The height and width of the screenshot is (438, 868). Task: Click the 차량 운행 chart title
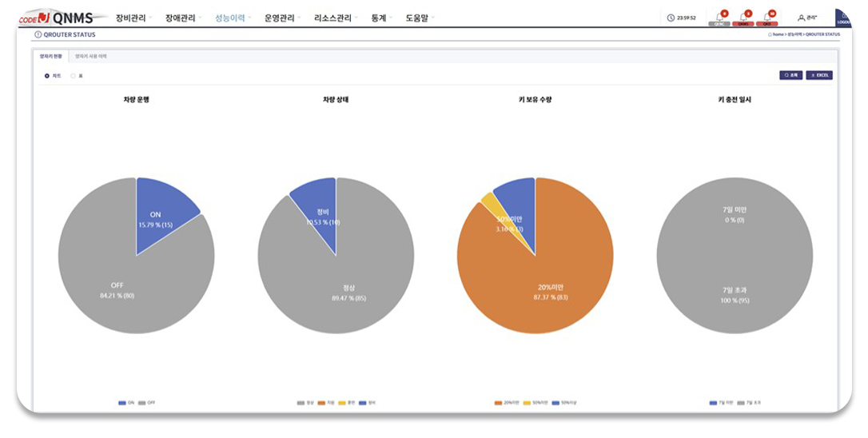click(136, 100)
